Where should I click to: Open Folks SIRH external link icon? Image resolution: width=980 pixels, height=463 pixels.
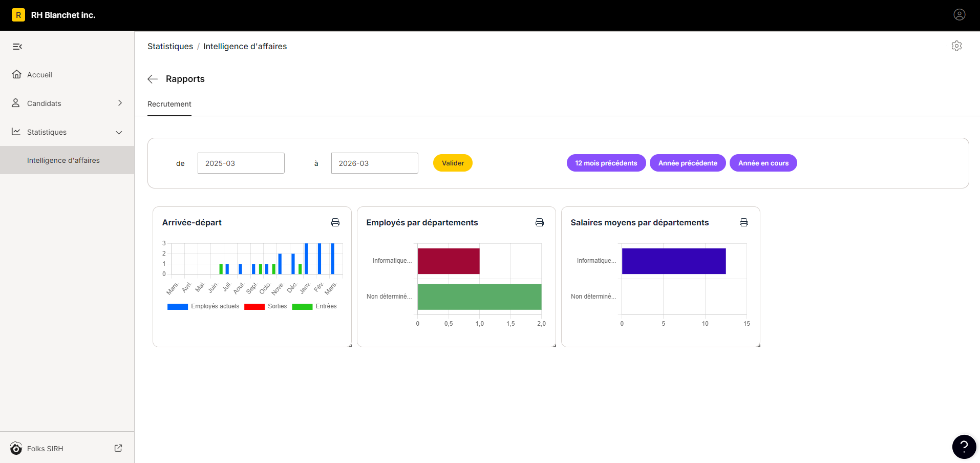pos(118,448)
